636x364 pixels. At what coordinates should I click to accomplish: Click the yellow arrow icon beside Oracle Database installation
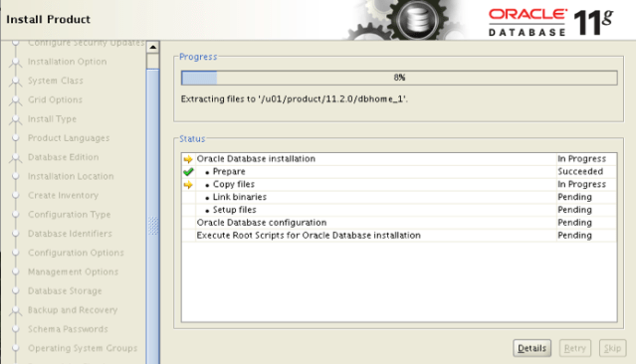188,159
